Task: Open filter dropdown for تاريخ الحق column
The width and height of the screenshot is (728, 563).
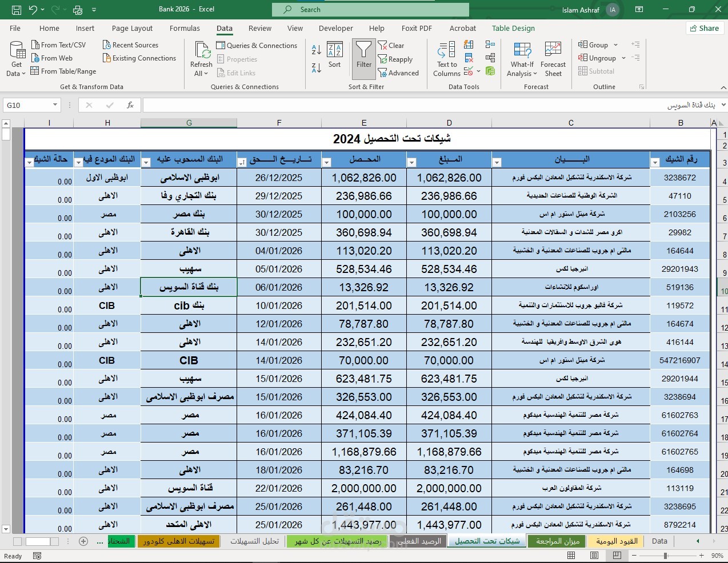Action: tap(242, 163)
